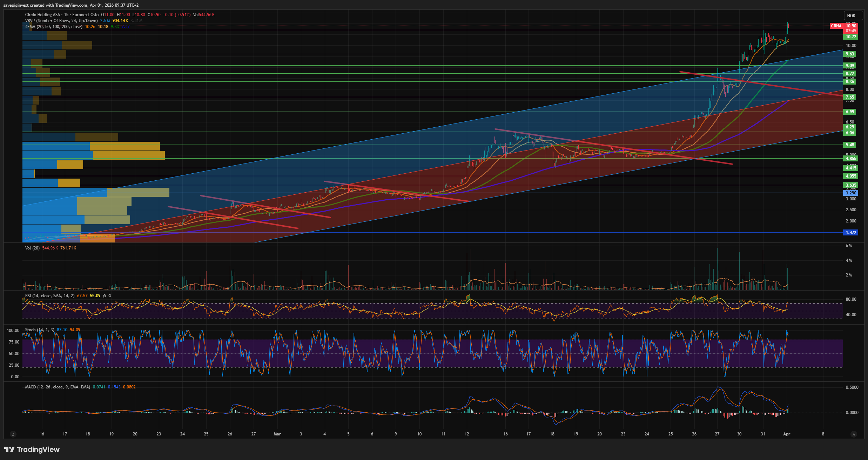Click the blue 3.290 price label
Screen dimensions: 868x460
click(850, 193)
